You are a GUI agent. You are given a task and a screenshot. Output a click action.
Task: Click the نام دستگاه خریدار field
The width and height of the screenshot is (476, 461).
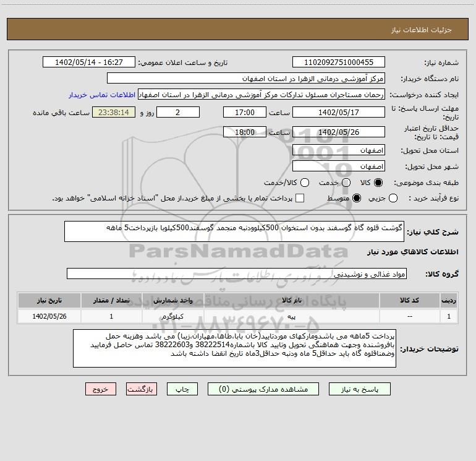(246, 79)
